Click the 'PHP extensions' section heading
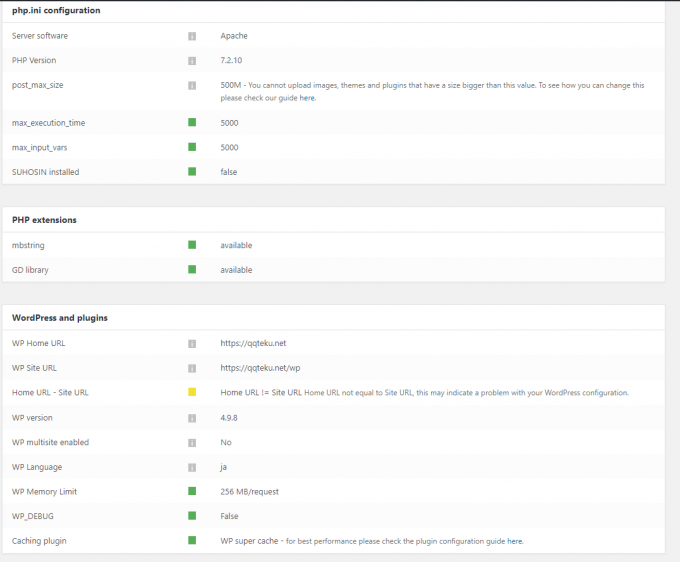Image resolution: width=680 pixels, height=562 pixels. pyautogui.click(x=44, y=220)
